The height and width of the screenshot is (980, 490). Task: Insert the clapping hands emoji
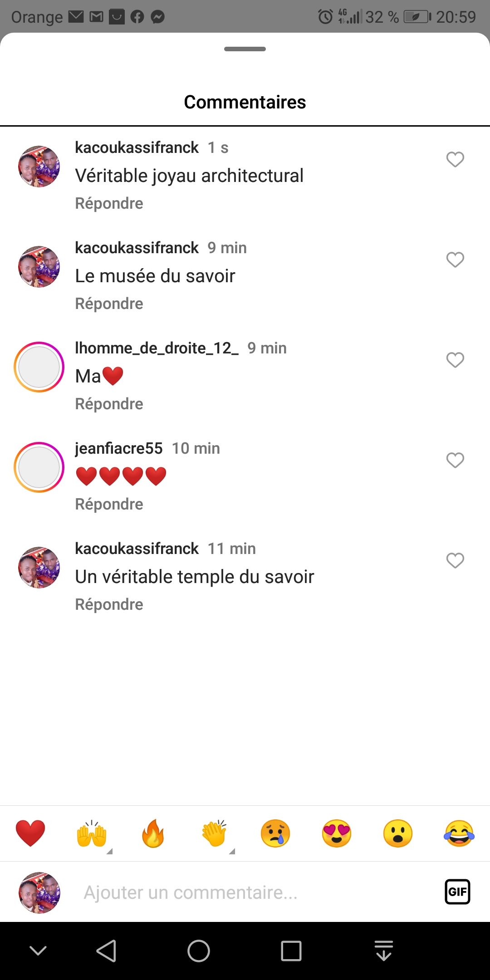tap(214, 833)
